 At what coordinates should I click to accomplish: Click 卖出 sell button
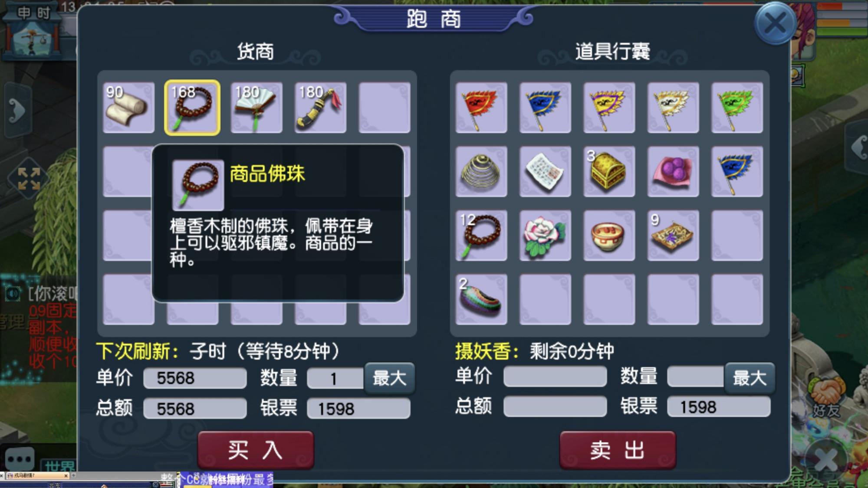click(618, 450)
